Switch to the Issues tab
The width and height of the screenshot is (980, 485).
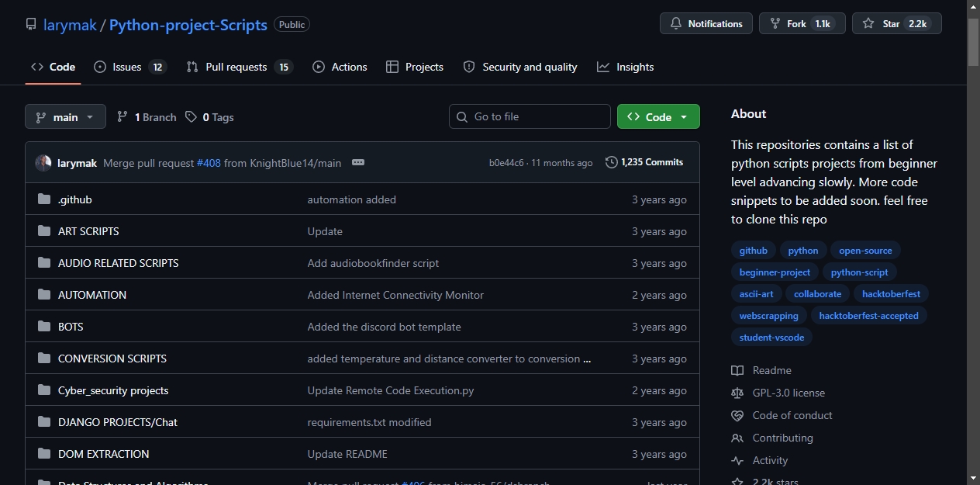[130, 67]
